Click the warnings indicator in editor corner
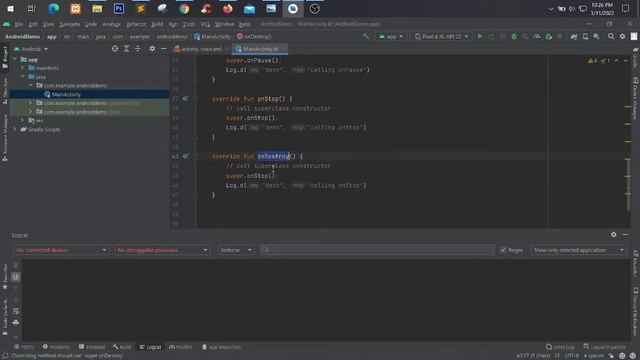The width and height of the screenshot is (640, 360). (x=593, y=60)
